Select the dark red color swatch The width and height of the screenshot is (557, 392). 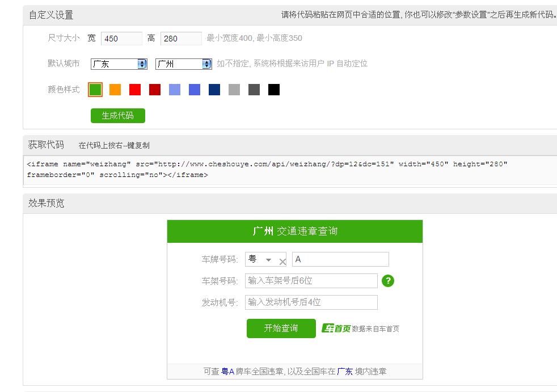click(155, 90)
